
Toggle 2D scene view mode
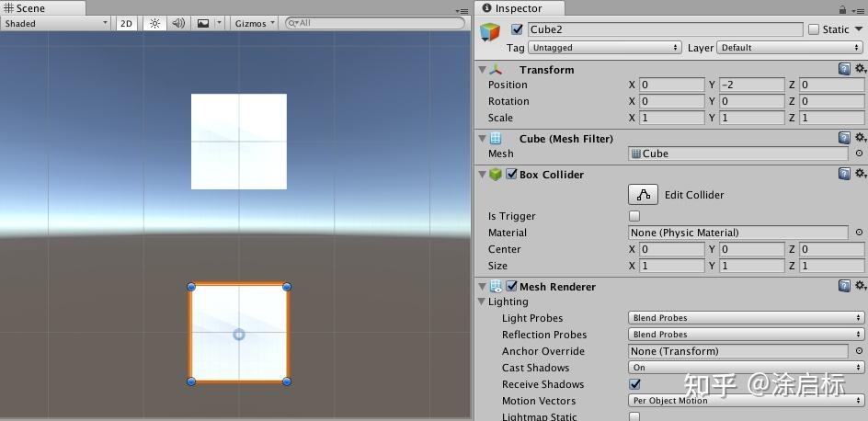click(x=127, y=23)
